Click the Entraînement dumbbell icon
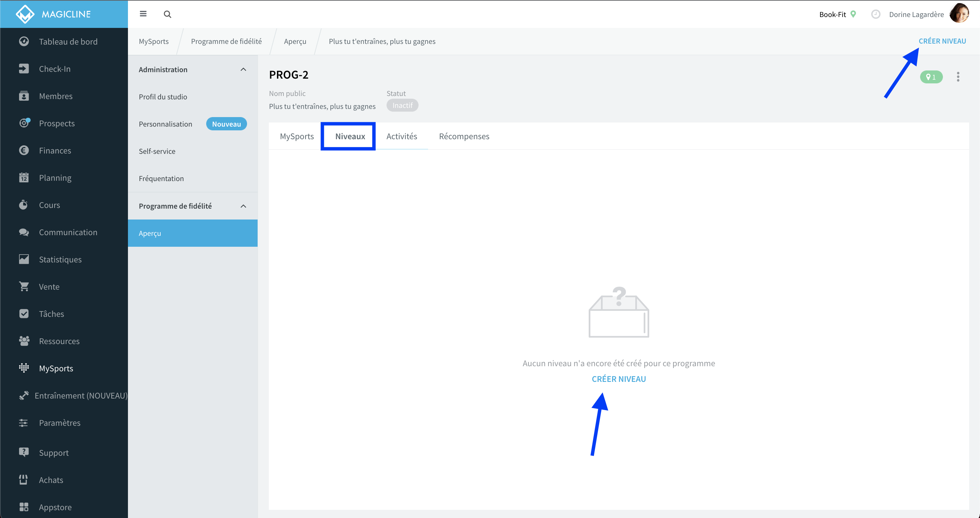Image resolution: width=980 pixels, height=518 pixels. pyautogui.click(x=24, y=395)
